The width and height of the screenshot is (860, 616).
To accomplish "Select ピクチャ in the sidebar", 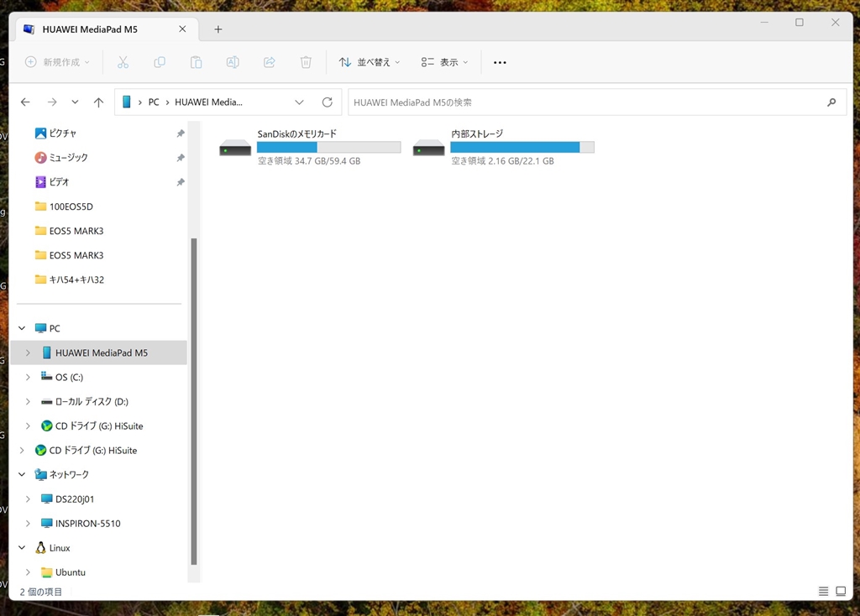I will pyautogui.click(x=62, y=133).
